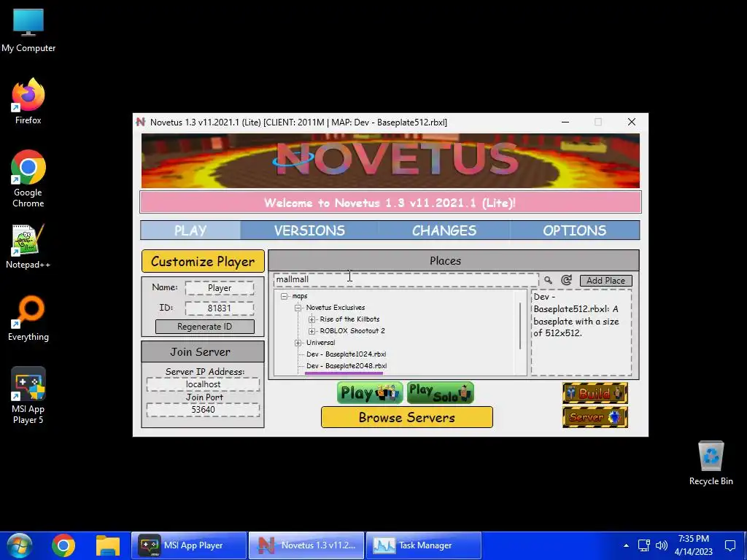Expand the Universal tree node

click(x=298, y=343)
